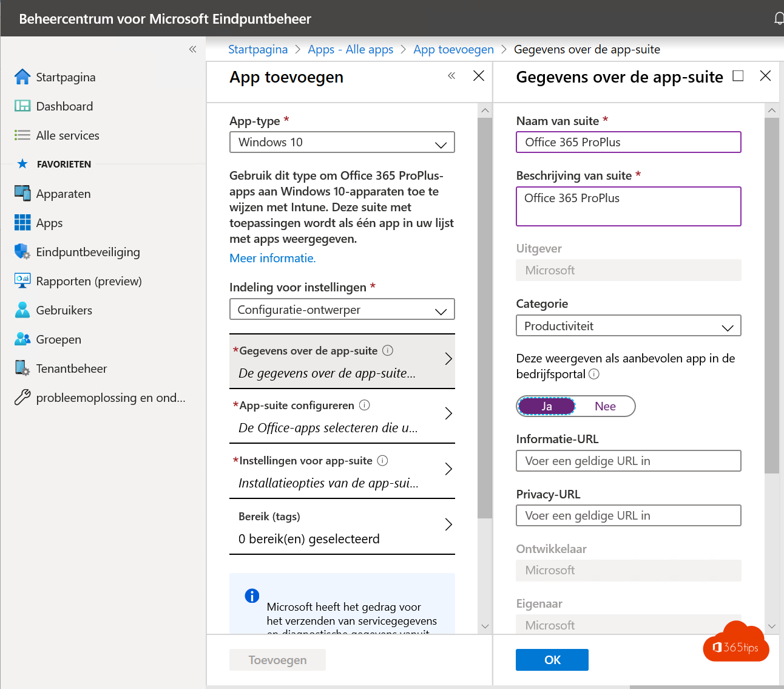Image resolution: width=784 pixels, height=689 pixels.
Task: Click info icon next to Gegevens over de app-suite
Action: pos(388,350)
